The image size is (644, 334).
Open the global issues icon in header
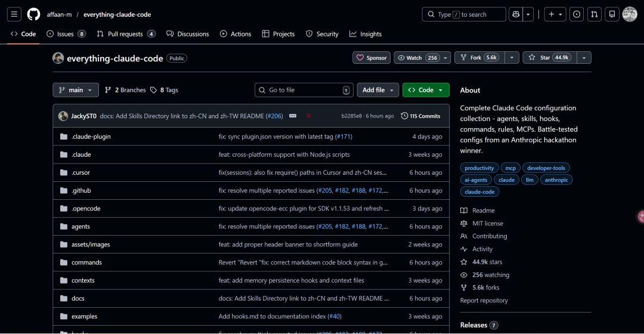577,14
